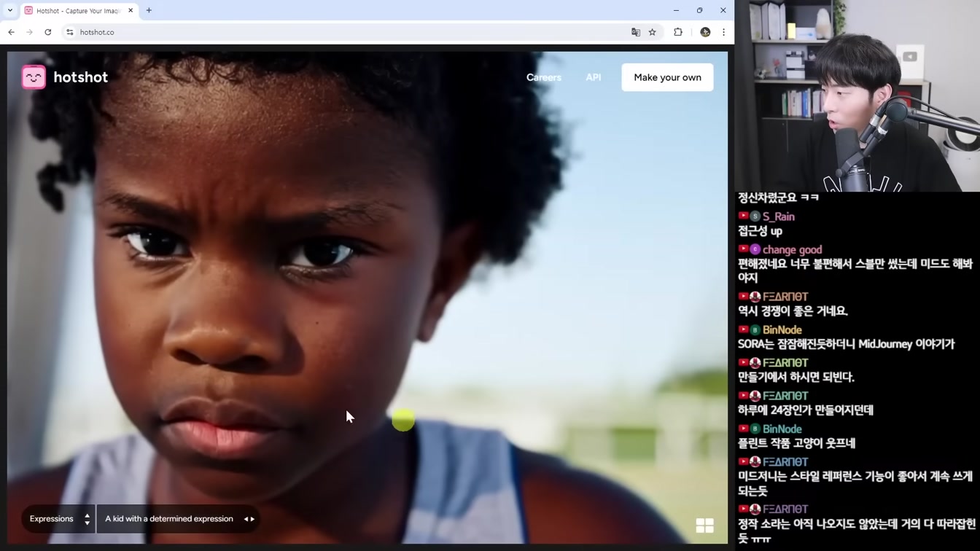Close the Hotshot tab
The height and width of the screenshot is (551, 980).
(131, 11)
